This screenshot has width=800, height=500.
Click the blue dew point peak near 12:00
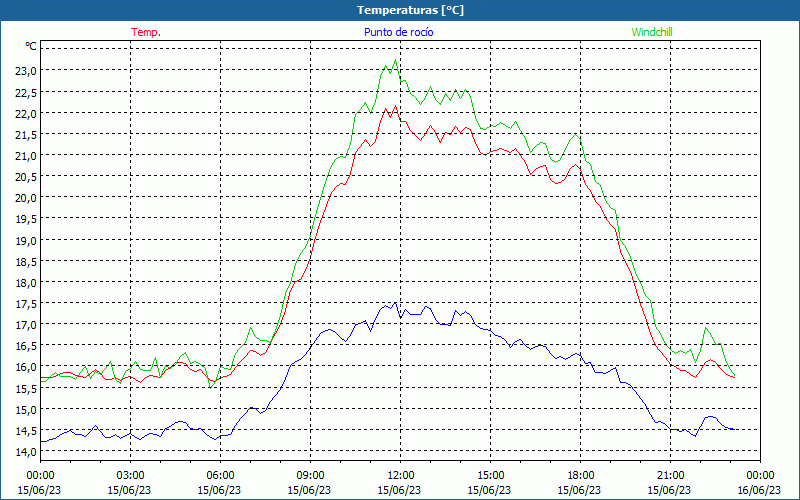click(x=395, y=303)
